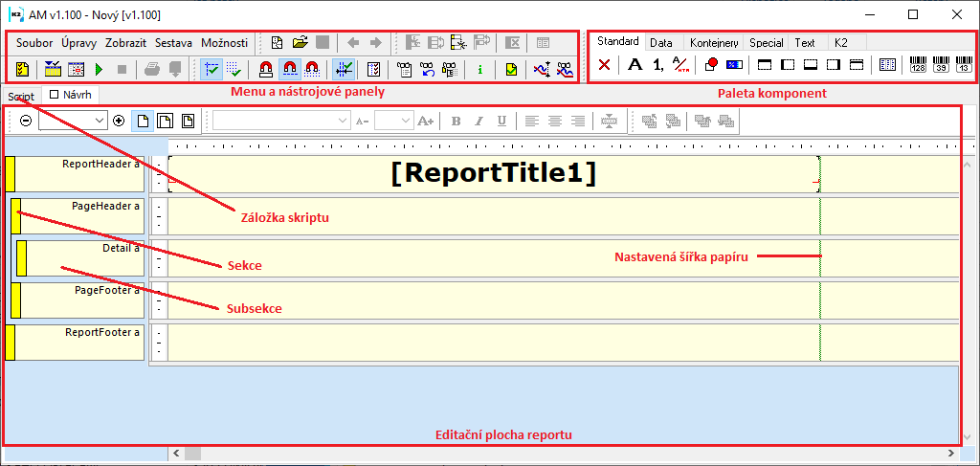Toggle the third magnet with dotted grid

coord(311,69)
